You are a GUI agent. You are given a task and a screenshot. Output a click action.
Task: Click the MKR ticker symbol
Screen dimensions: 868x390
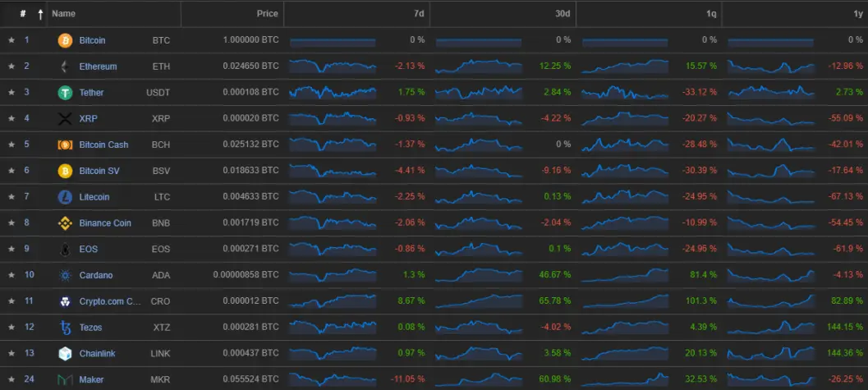coord(160,379)
